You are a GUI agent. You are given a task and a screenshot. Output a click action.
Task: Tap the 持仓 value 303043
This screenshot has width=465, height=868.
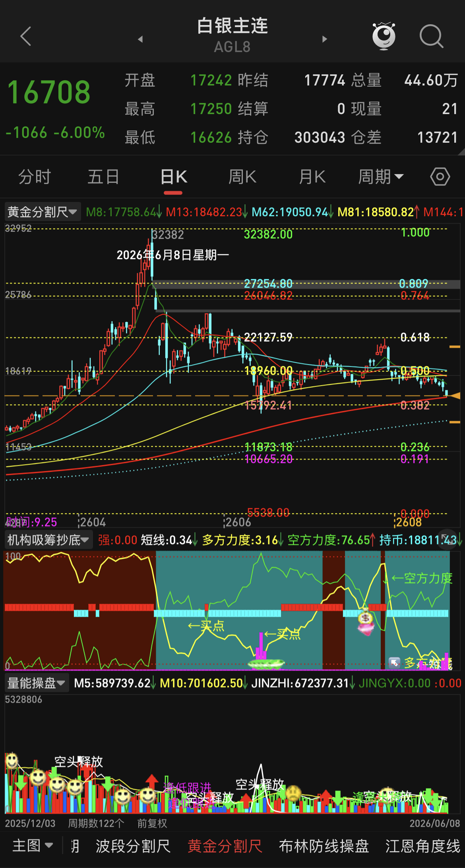coord(320,138)
